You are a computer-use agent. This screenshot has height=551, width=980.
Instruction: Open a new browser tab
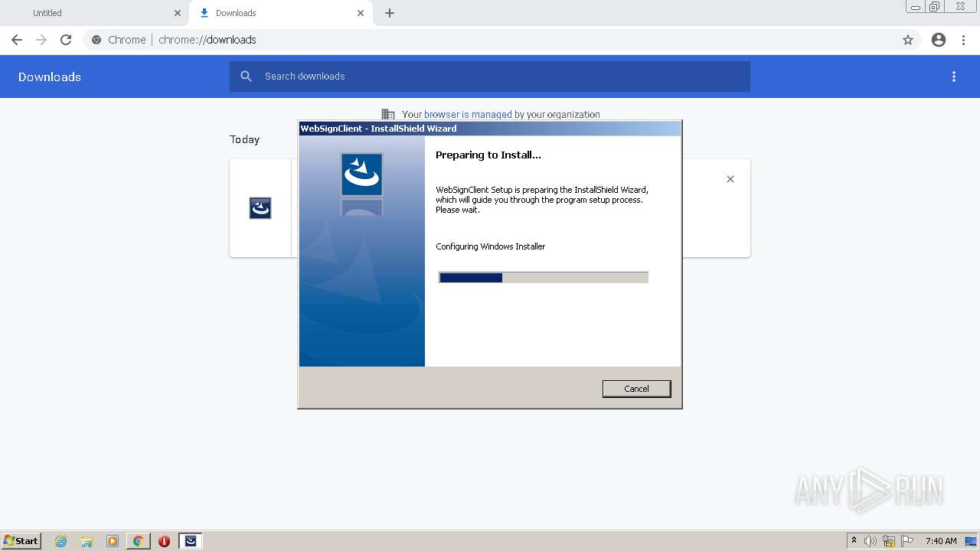(x=390, y=13)
